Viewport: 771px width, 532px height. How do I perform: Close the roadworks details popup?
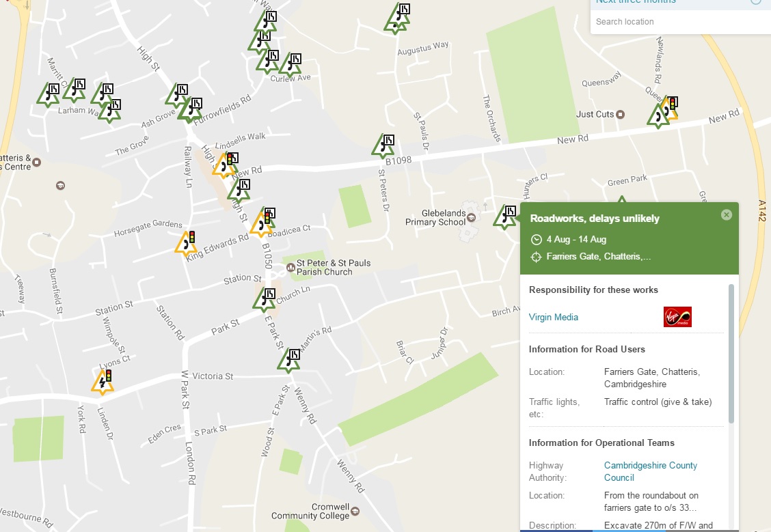(727, 214)
